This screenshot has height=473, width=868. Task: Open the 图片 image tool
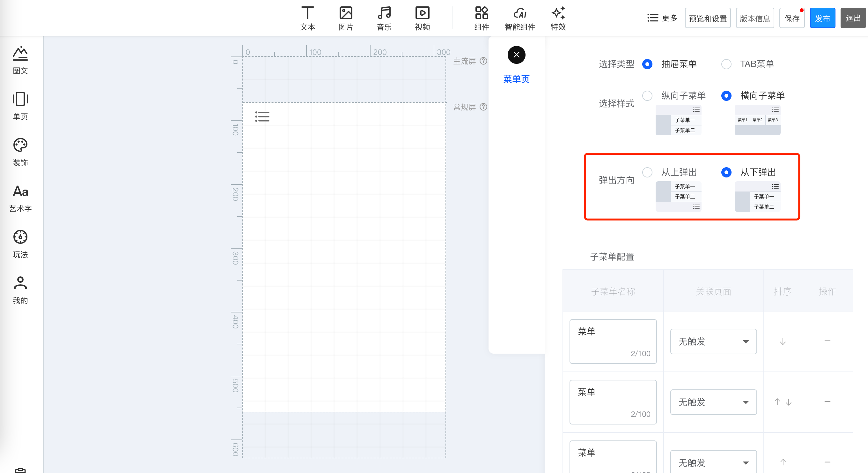tap(346, 18)
